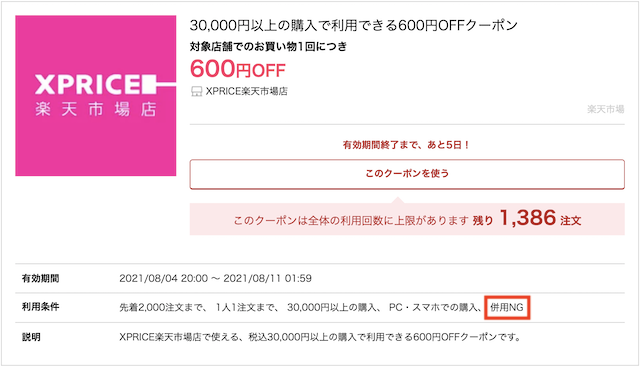The height and width of the screenshot is (367, 640).
Task: Click the PC・スマホでの購入 condition text
Action: (x=433, y=307)
